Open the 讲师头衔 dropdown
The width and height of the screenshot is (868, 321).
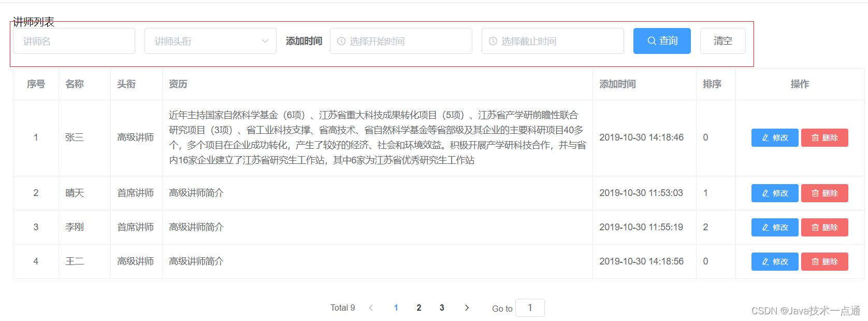(x=210, y=41)
